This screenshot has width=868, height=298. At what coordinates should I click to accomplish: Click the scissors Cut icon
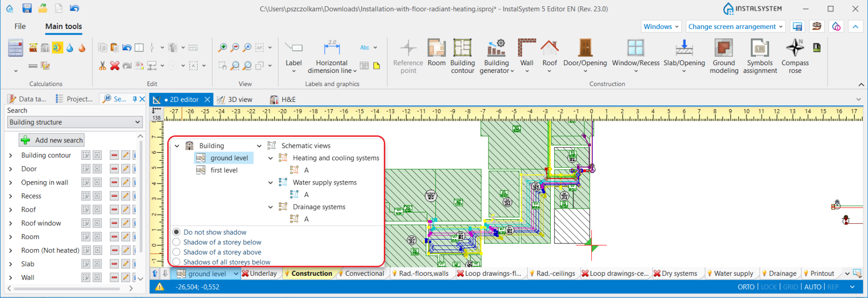tap(102, 66)
